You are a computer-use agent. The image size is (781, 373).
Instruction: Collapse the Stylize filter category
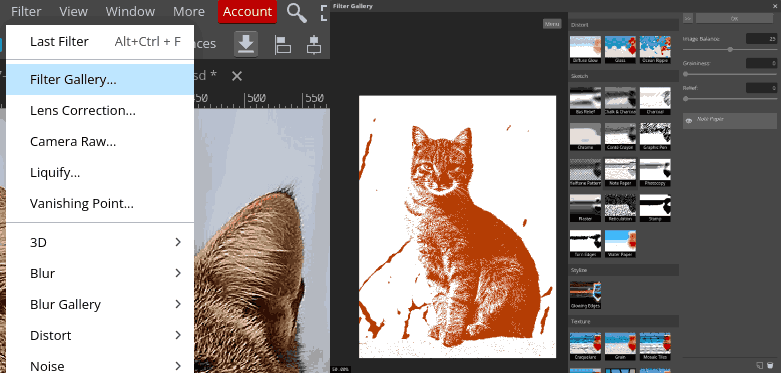point(624,270)
